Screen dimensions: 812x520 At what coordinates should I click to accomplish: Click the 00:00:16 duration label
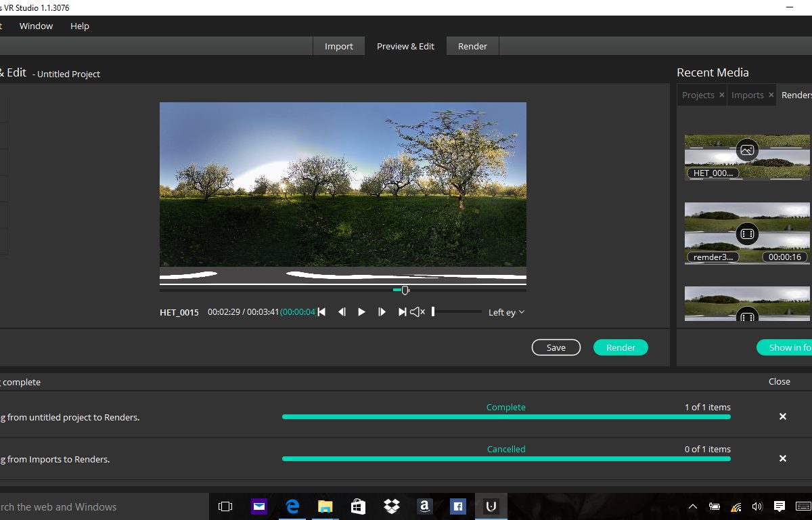click(785, 257)
